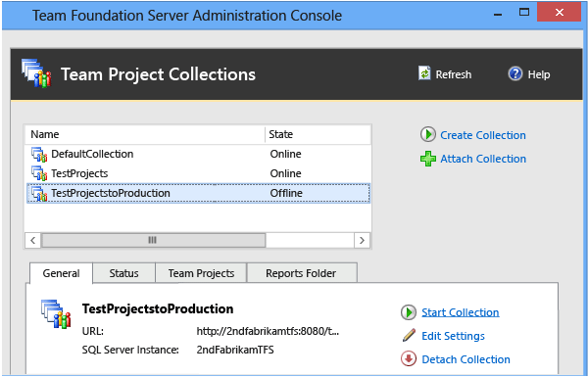This screenshot has width=588, height=377.
Task: Click the TestProjects row icon
Action: pyautogui.click(x=39, y=173)
